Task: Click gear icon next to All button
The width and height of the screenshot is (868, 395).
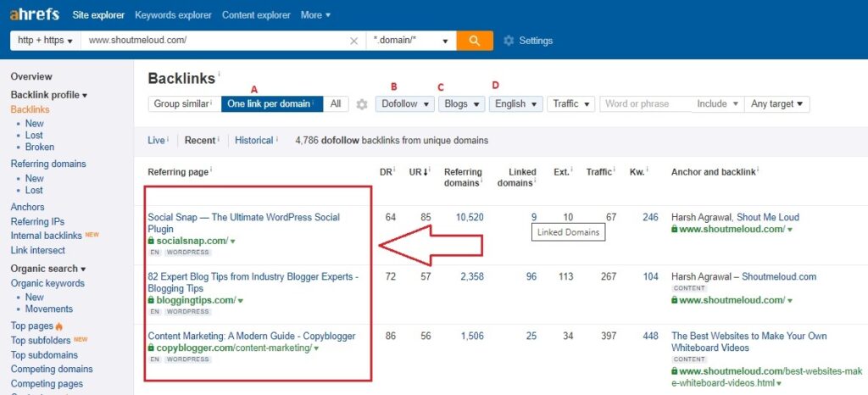Action: (x=361, y=104)
